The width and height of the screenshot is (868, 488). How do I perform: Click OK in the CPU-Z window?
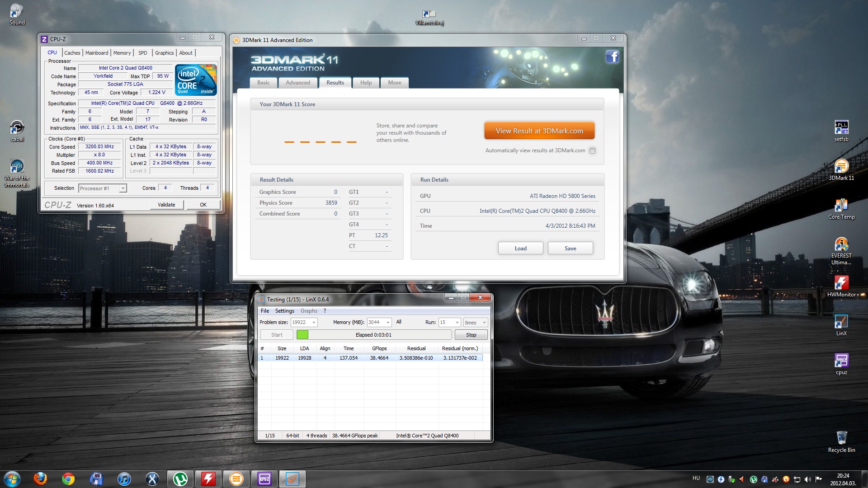pos(203,205)
